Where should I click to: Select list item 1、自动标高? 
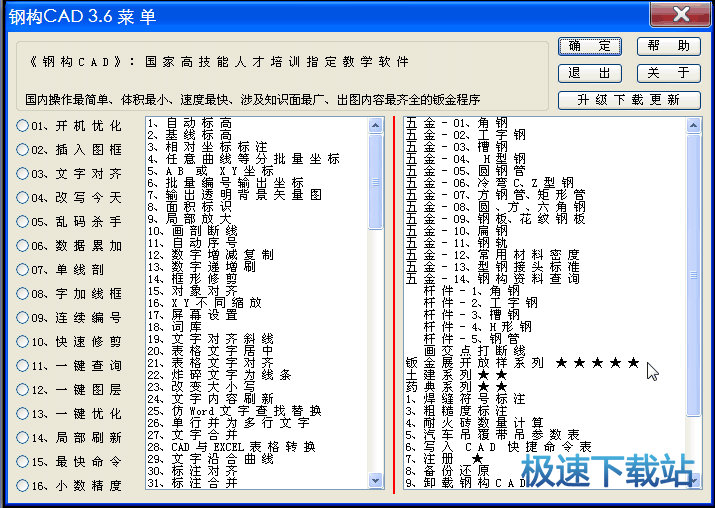click(190, 123)
